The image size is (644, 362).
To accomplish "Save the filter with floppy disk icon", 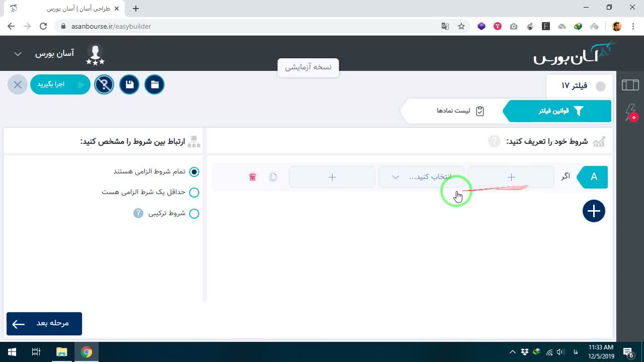I will [x=129, y=84].
